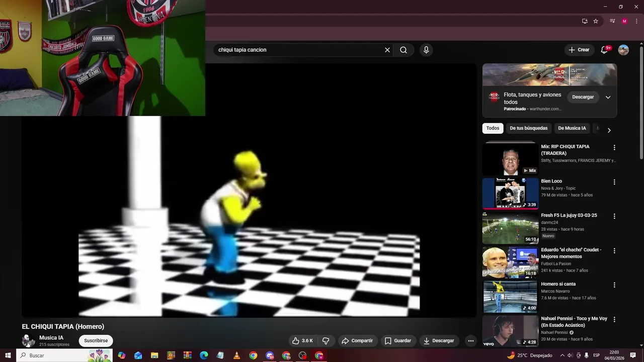Open the Musica IA channel name
Viewport: 644px width, 362px height.
click(x=51, y=338)
